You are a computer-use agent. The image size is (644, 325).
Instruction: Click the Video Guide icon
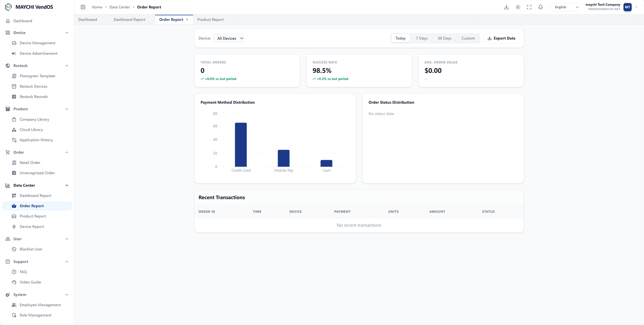pos(14,282)
